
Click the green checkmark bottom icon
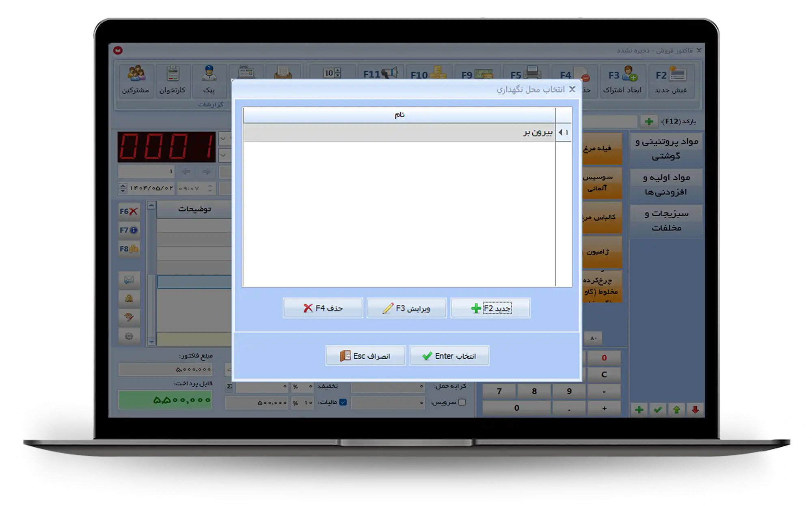coord(658,410)
